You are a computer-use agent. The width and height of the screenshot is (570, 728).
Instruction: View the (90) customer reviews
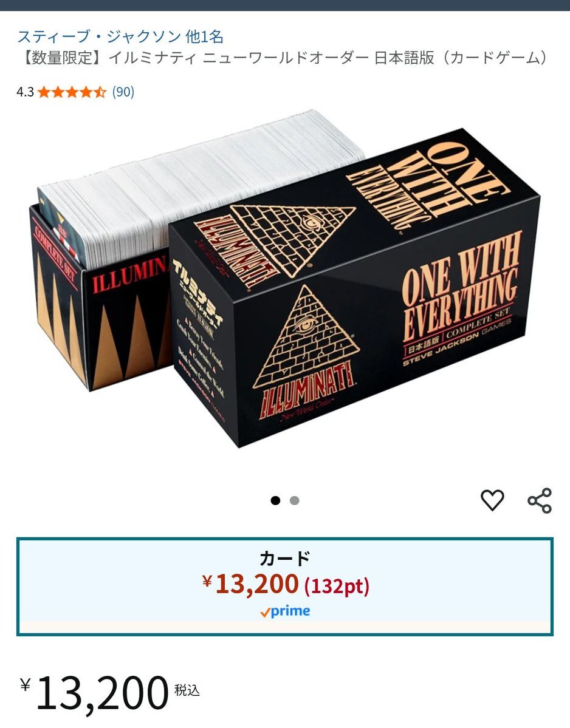coord(123,92)
